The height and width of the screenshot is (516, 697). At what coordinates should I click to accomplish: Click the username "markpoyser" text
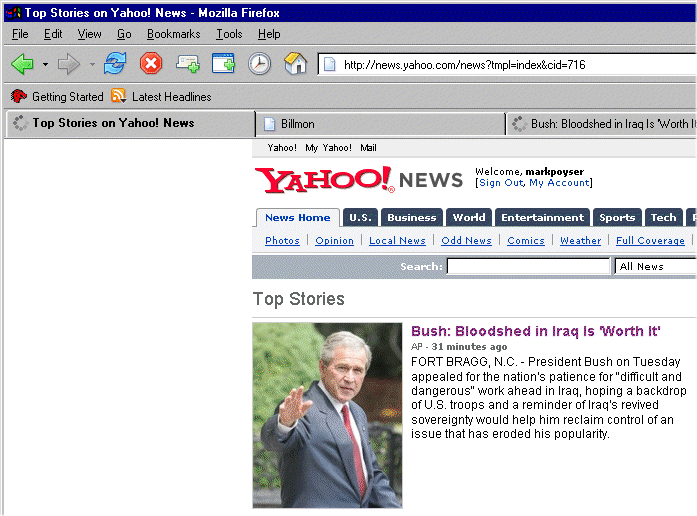click(554, 172)
